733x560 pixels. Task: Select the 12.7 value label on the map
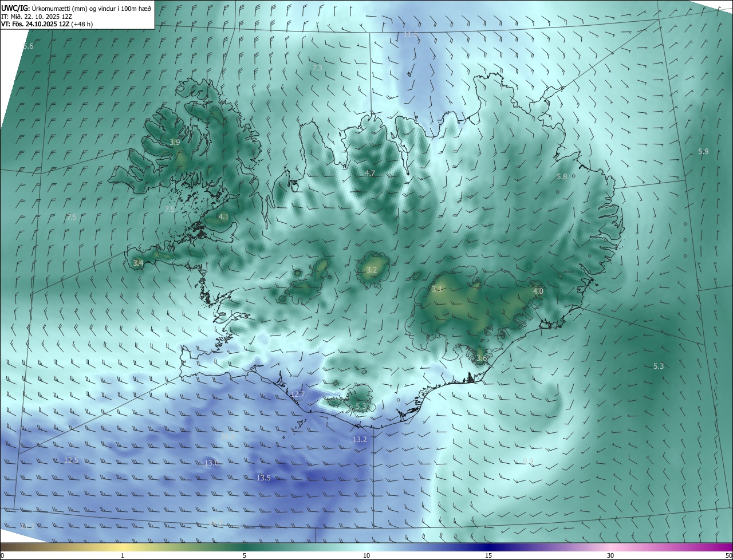[297, 394]
